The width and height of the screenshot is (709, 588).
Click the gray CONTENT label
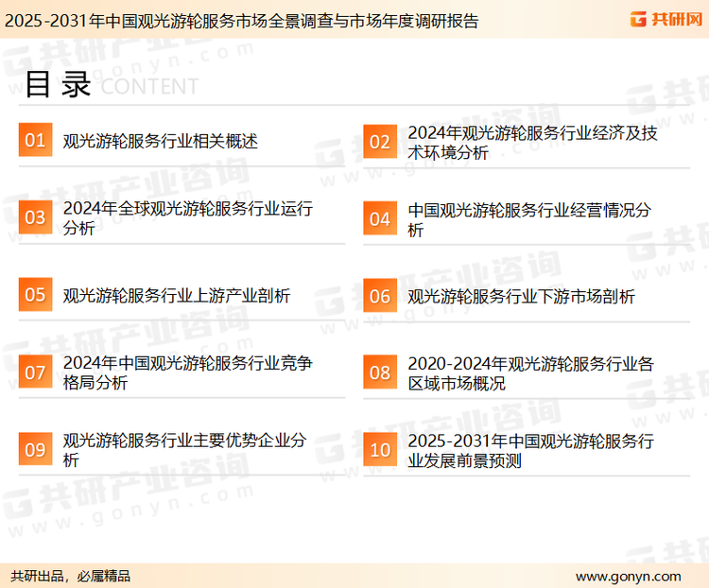(149, 87)
